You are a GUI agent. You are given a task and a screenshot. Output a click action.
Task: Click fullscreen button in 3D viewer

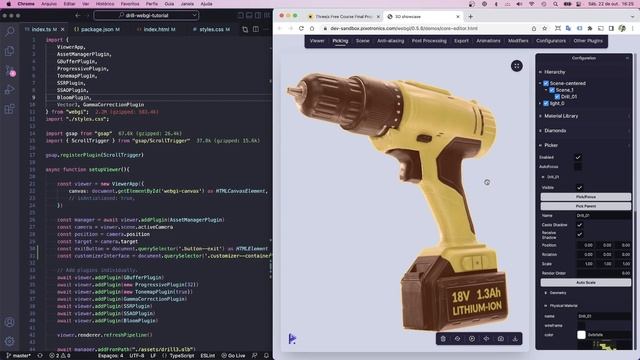point(517,66)
